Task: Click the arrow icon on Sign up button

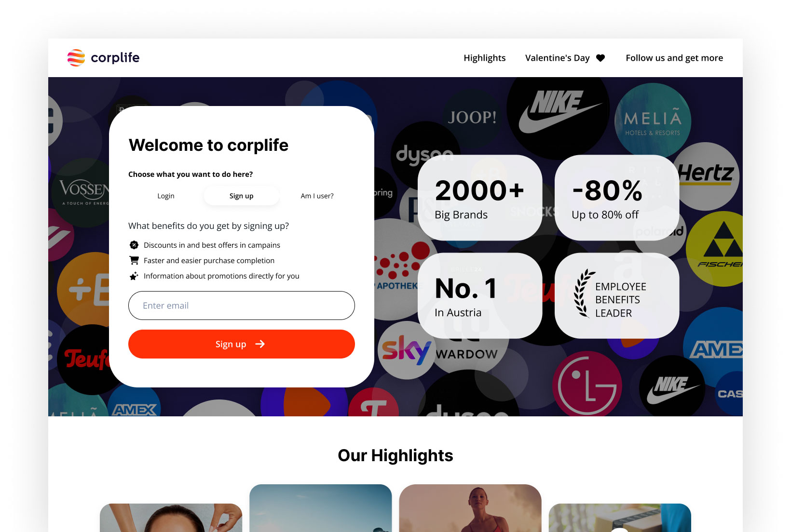Action: (260, 344)
